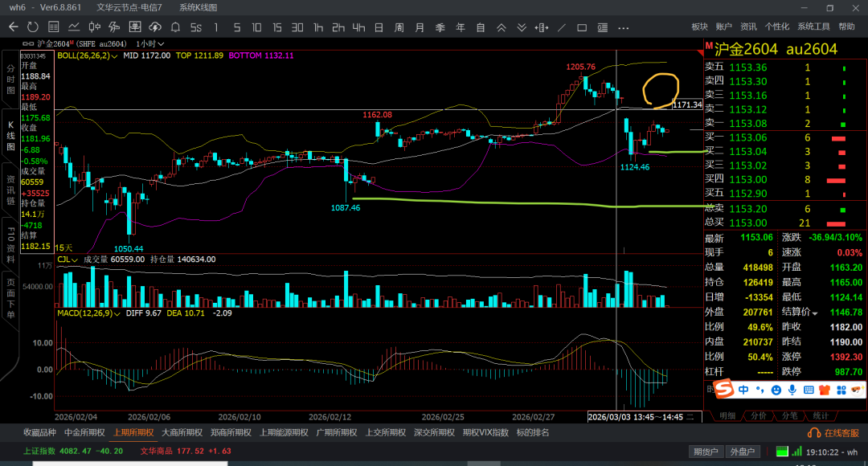Click the page-up double chevron icon

(501, 27)
